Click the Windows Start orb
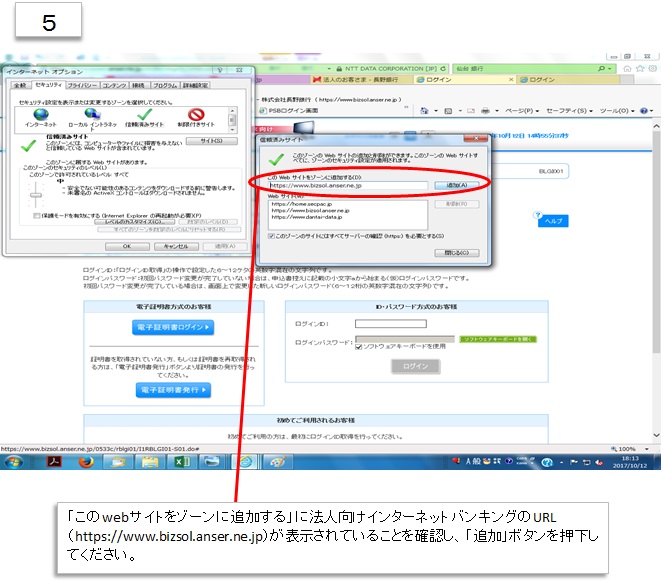The image size is (661, 583). click(14, 462)
